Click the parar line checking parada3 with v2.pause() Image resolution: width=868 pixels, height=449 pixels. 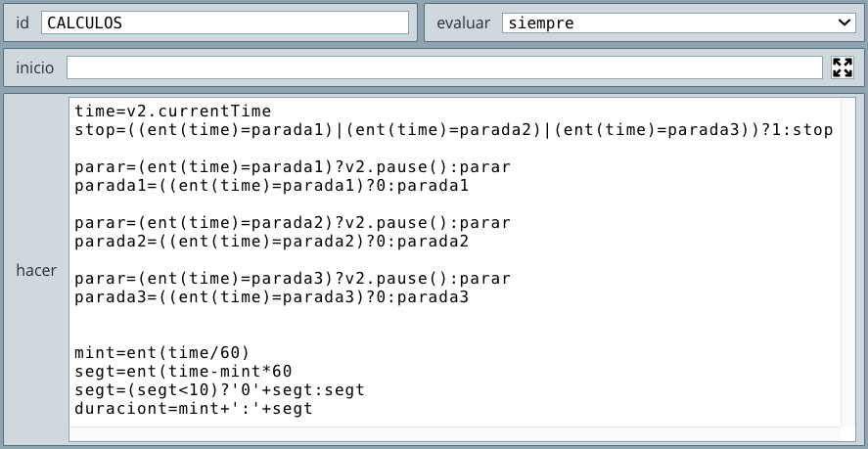(293, 279)
